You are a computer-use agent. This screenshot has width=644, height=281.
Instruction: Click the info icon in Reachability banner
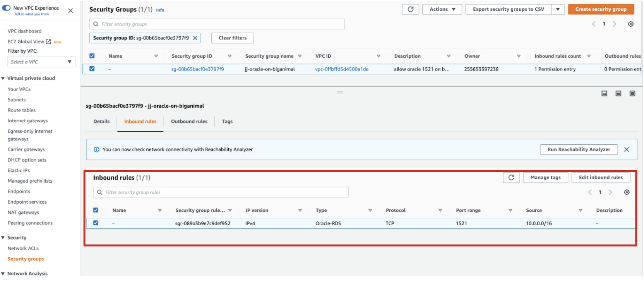[x=96, y=149]
